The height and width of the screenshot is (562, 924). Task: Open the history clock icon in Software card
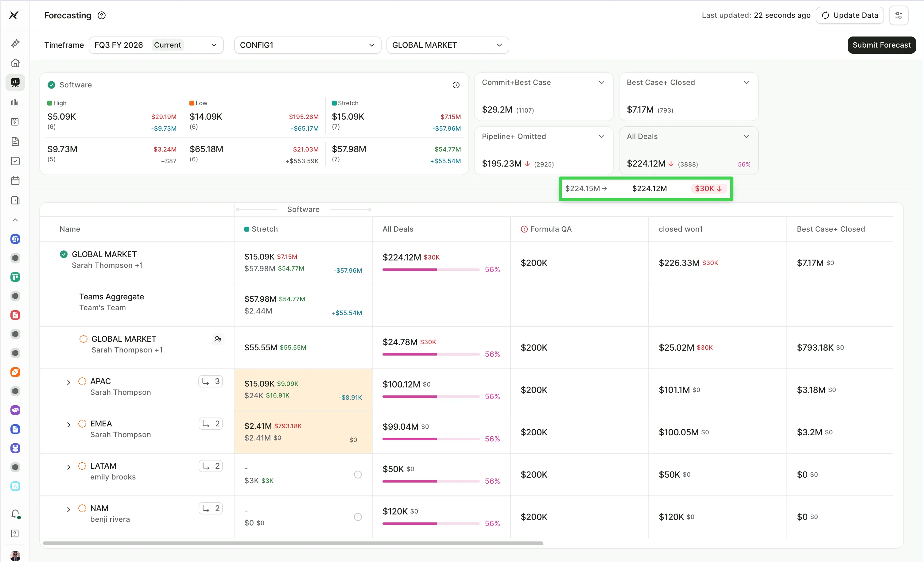456,85
